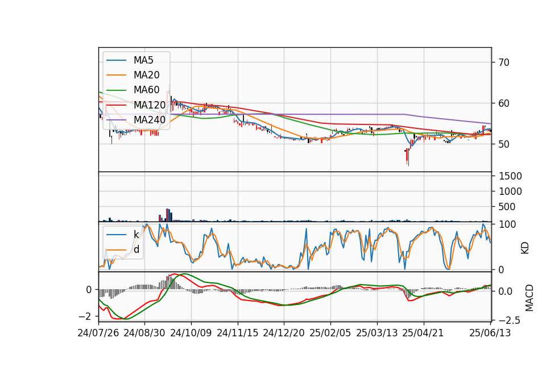Image resolution: width=546 pixels, height=392 pixels.
Task: Click the red MA120 legend line sample
Action: (116, 105)
